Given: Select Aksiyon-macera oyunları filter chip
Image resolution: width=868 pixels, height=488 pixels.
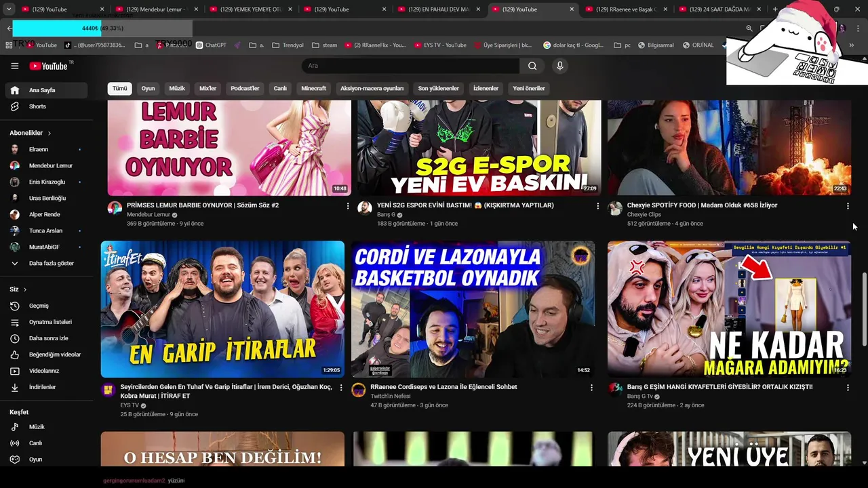Looking at the screenshot, I should click(x=372, y=89).
